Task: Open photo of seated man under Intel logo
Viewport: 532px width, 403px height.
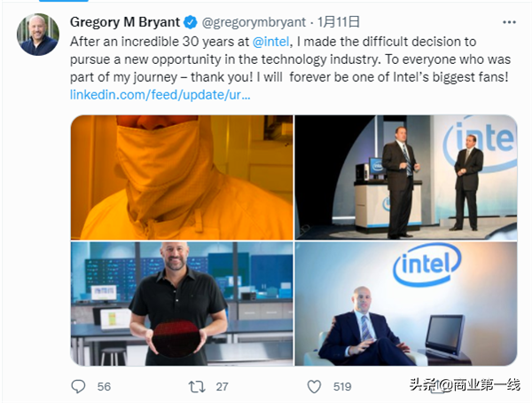Action: click(406, 304)
